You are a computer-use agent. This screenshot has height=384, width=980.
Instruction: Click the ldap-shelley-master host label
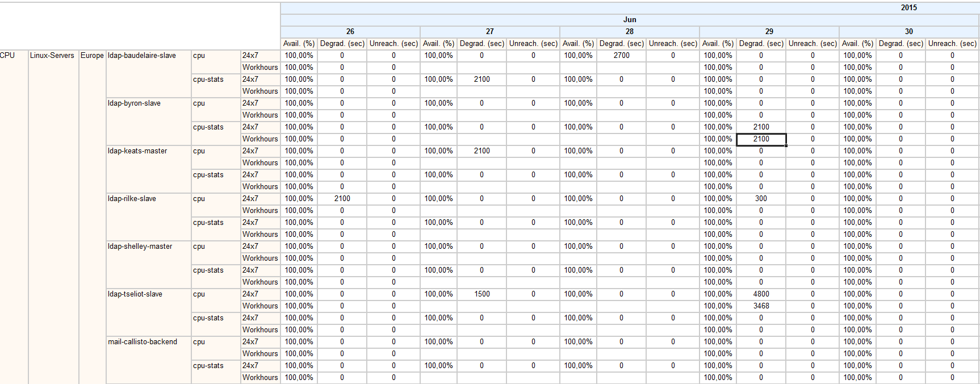pos(140,247)
